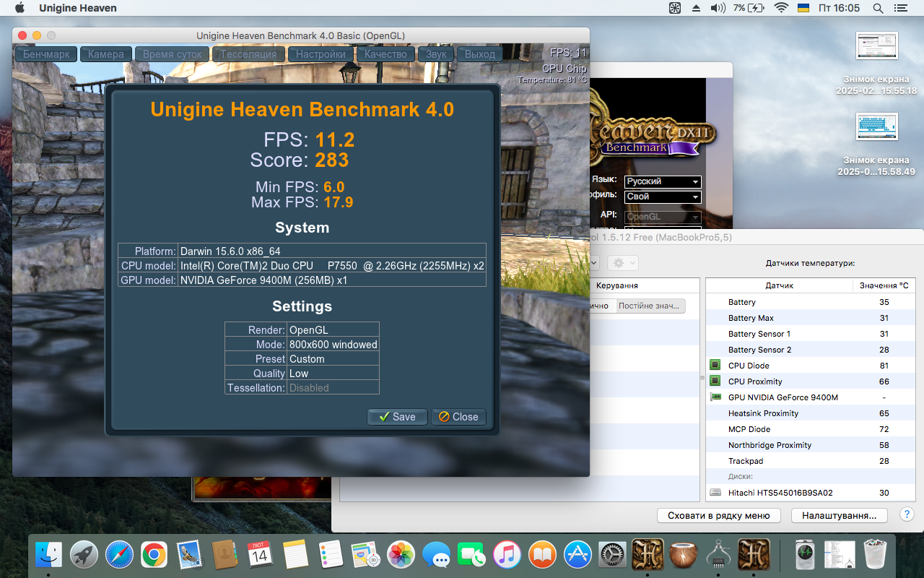Open iTunes music icon in Dock
Screen dimensions: 924x578
[507, 555]
